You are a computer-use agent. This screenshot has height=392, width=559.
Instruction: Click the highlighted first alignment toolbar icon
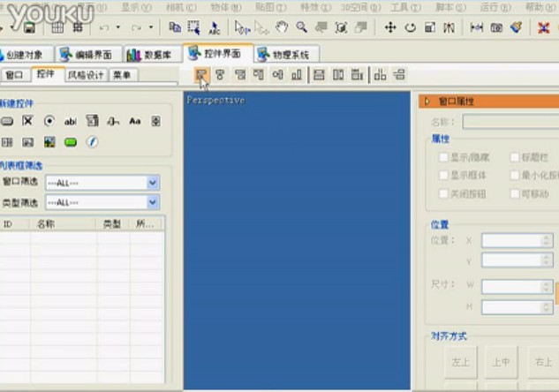click(x=201, y=74)
